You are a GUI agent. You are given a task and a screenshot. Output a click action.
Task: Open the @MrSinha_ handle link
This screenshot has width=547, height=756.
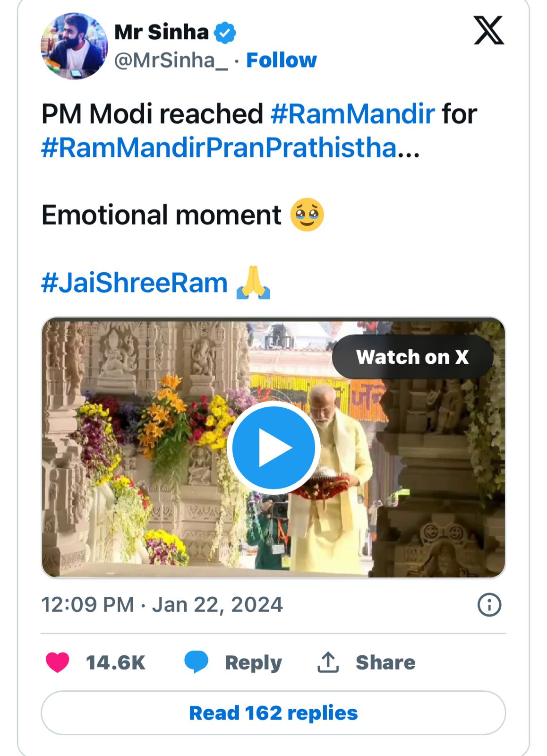[x=171, y=60]
